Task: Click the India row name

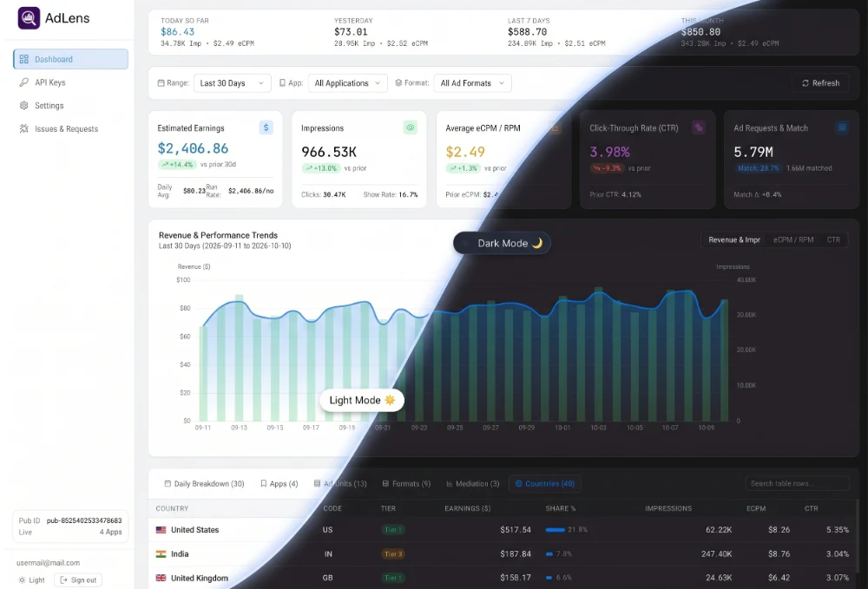Action: point(180,553)
